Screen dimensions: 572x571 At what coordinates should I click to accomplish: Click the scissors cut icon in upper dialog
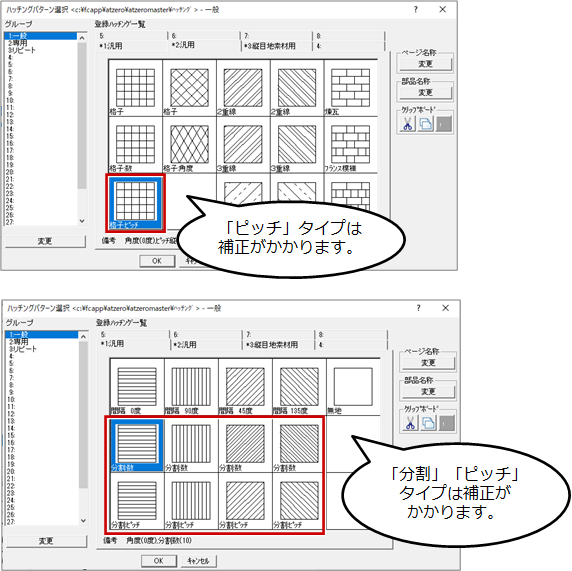[x=407, y=124]
